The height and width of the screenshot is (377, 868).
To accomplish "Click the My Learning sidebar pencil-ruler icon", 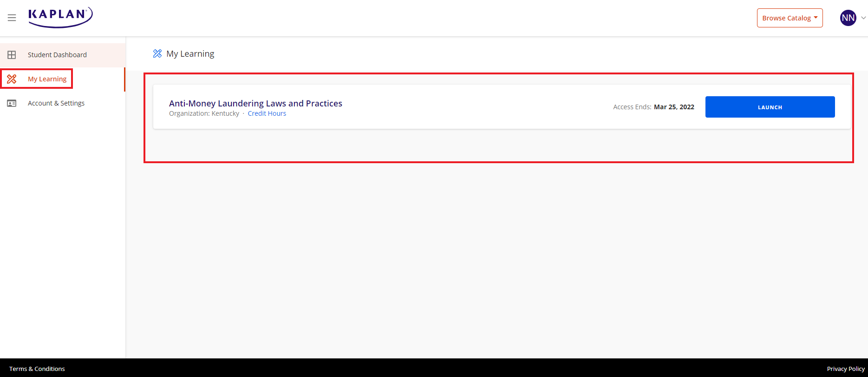I will click(x=12, y=79).
